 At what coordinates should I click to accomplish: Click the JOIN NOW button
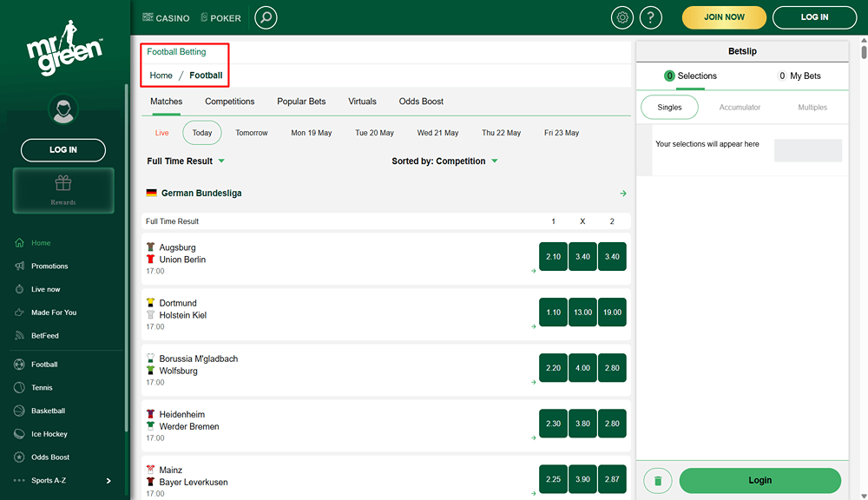pyautogui.click(x=724, y=17)
